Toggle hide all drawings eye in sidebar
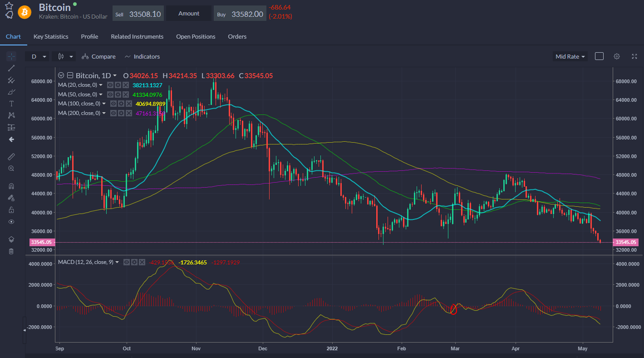 point(11,222)
